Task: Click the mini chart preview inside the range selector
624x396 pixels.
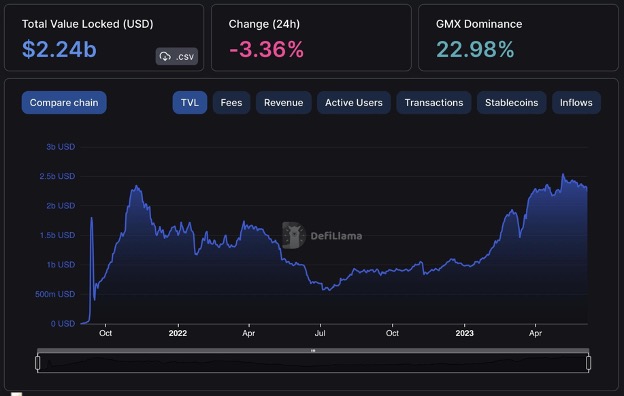Action: [313, 363]
